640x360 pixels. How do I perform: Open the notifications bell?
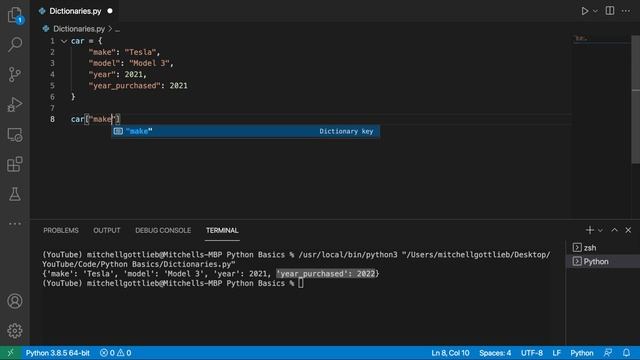tap(626, 353)
